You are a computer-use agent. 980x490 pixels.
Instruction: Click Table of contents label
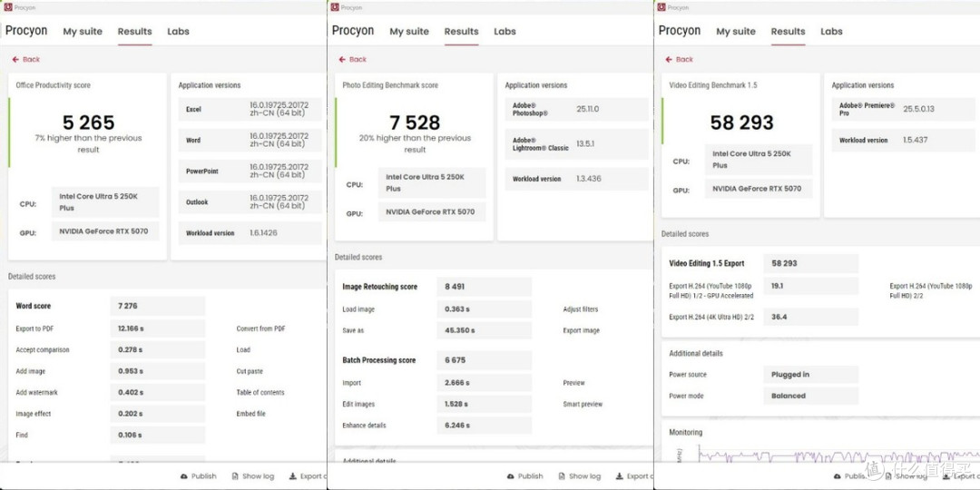[x=260, y=393]
